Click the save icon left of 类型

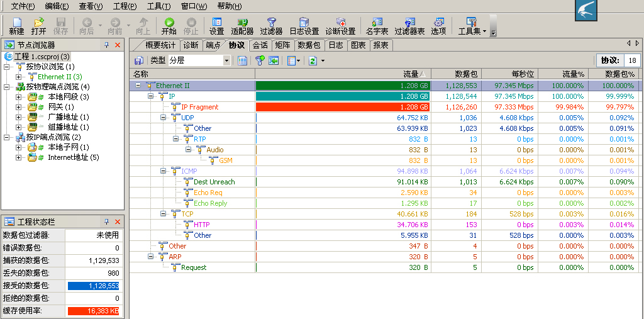click(139, 60)
